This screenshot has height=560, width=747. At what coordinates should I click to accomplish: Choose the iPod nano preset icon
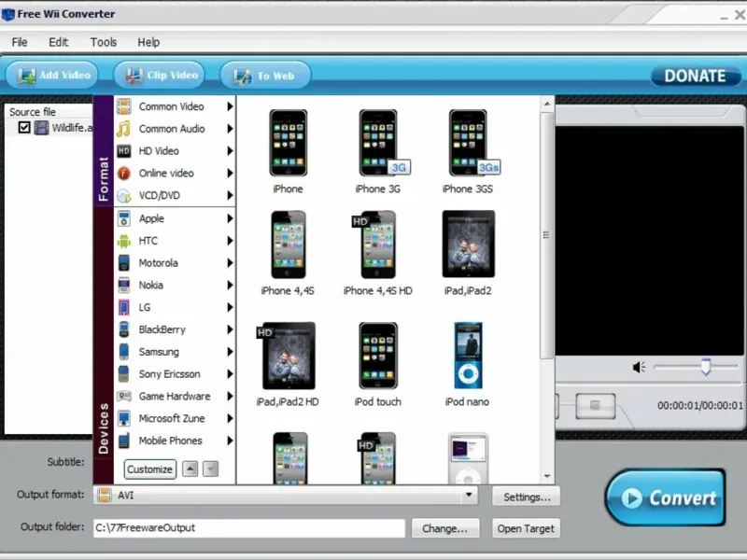click(x=468, y=356)
